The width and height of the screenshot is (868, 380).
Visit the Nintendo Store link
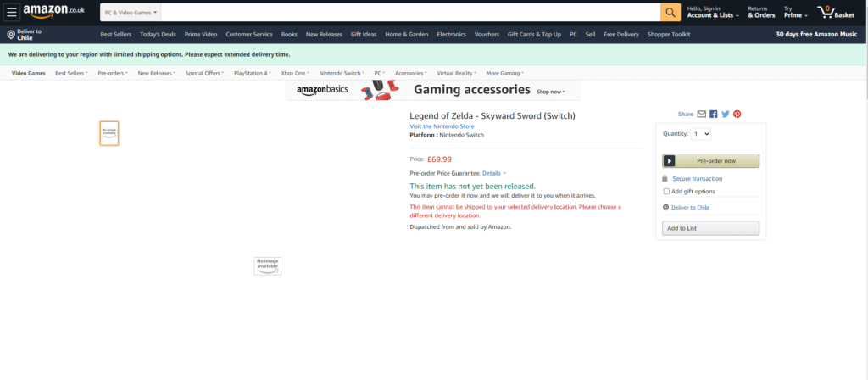pos(442,126)
